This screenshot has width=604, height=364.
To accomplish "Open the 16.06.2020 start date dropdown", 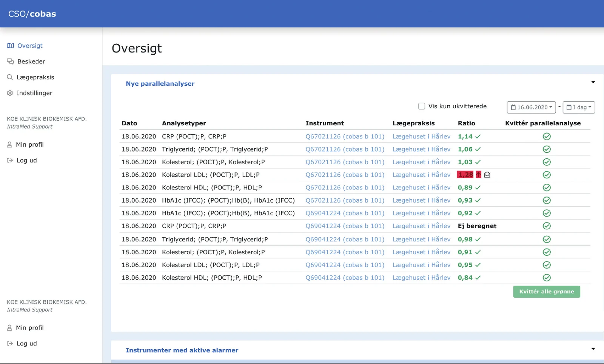I will click(531, 108).
